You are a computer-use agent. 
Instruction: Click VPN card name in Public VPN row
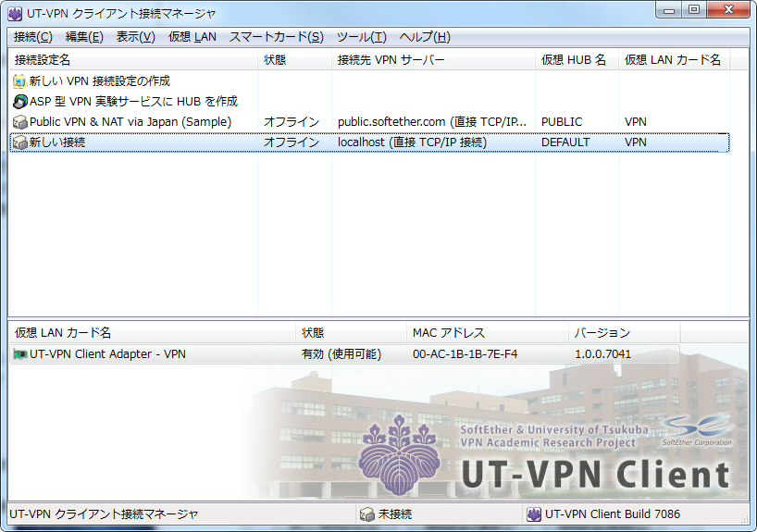636,121
